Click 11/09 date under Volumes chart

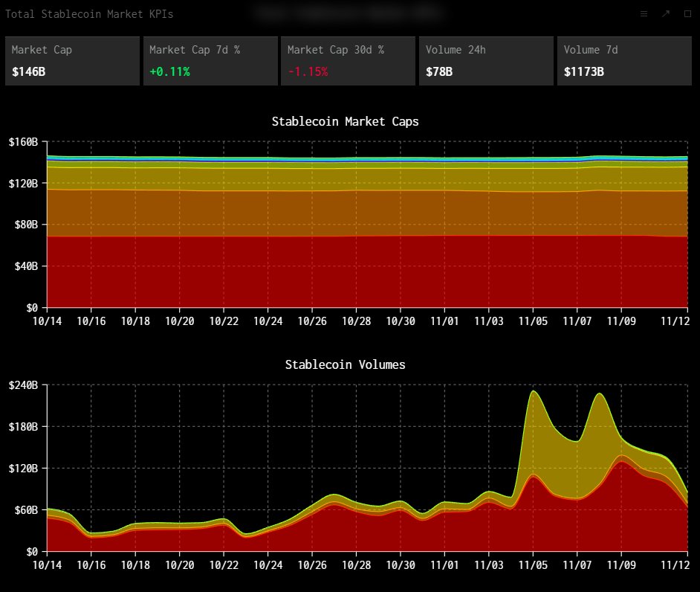tap(621, 565)
